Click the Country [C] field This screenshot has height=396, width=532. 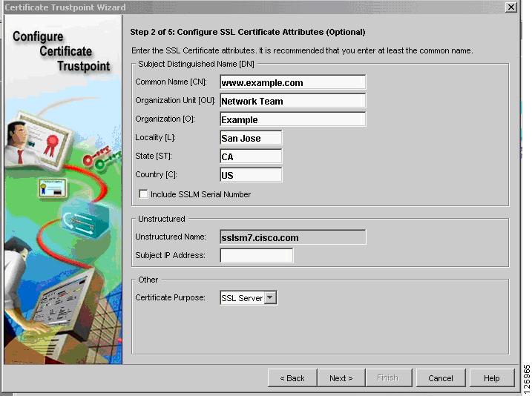(x=251, y=175)
